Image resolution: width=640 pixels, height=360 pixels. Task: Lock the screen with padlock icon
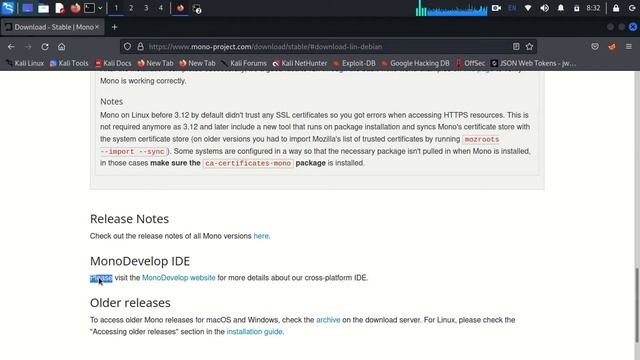(x=616, y=8)
